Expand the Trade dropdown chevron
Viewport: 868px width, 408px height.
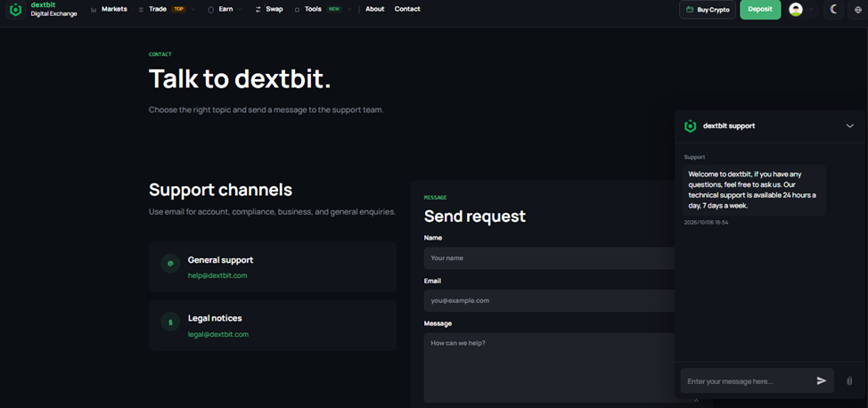click(x=193, y=10)
